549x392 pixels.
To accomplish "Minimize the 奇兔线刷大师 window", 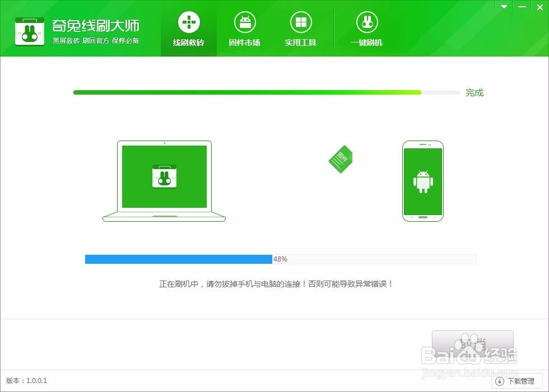I will 522,7.
